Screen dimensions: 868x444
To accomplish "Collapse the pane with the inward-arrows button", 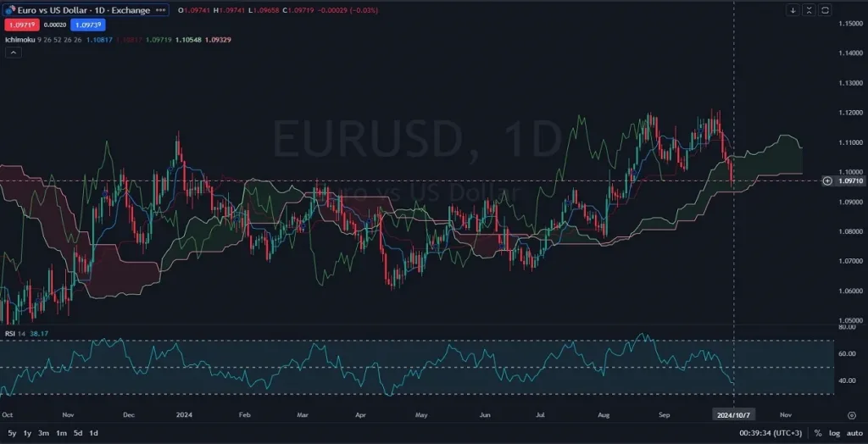I will click(x=809, y=10).
